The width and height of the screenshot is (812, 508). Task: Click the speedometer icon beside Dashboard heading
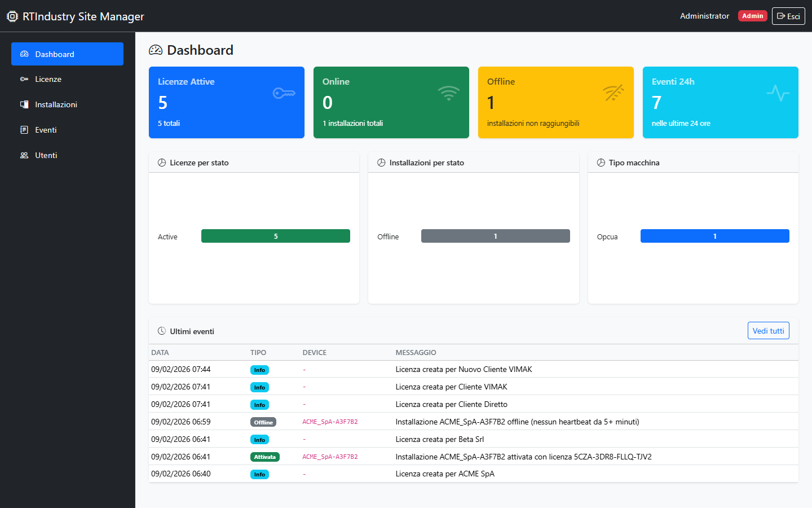pos(156,50)
